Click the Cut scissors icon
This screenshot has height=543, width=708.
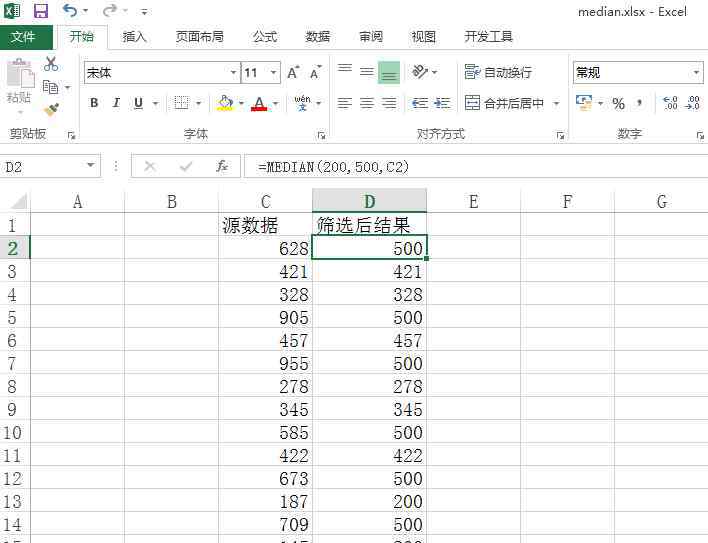[51, 65]
